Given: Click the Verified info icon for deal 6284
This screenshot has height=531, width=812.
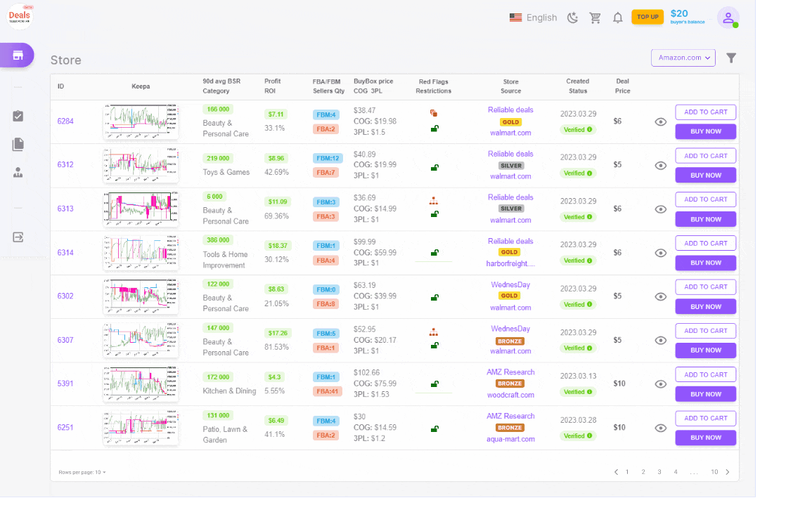Looking at the screenshot, I should click(x=589, y=129).
